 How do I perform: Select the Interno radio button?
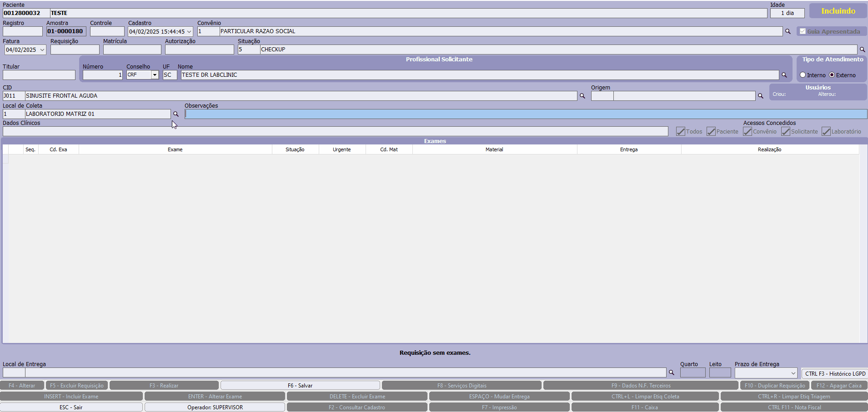(803, 75)
